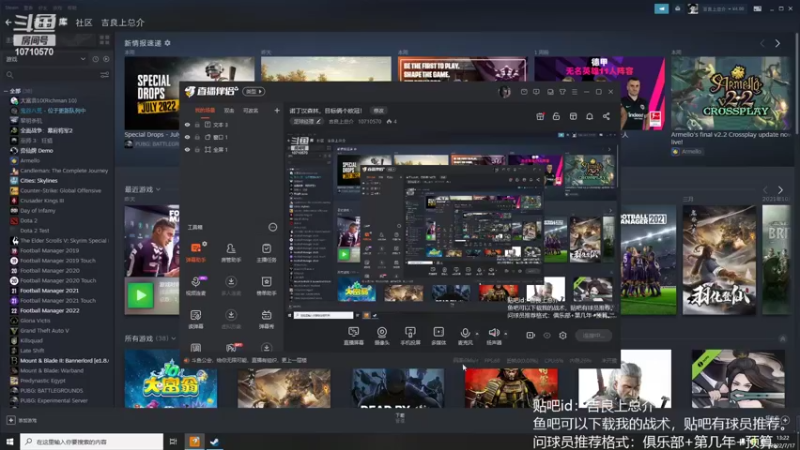Click the share icon in Douyu header
This screenshot has width=800, height=450.
pyautogui.click(x=606, y=116)
